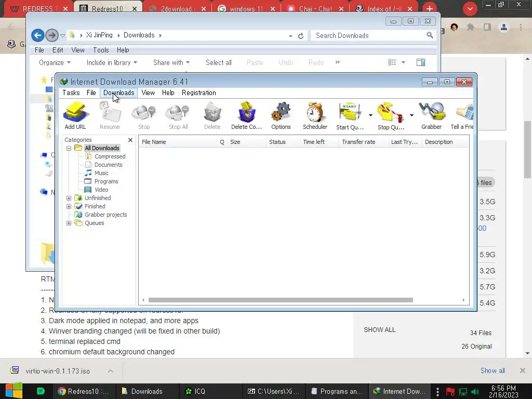
Task: Click the volume tray icon
Action: [475, 392]
